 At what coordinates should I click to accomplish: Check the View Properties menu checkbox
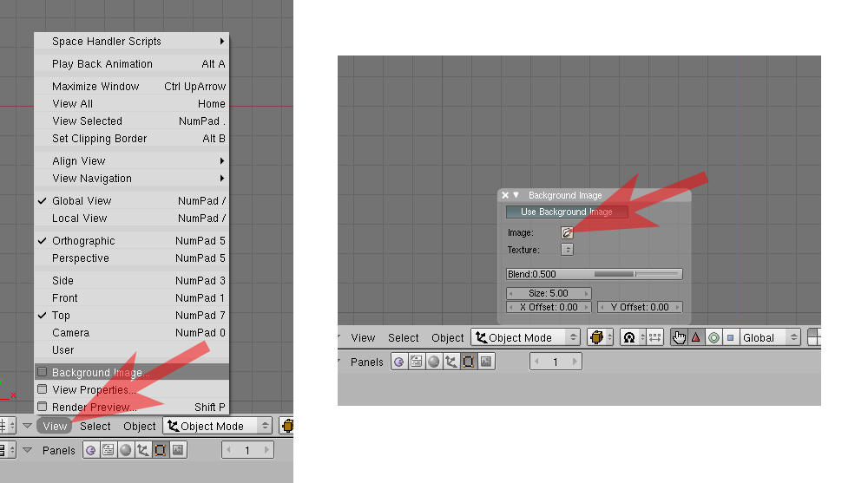coord(42,389)
